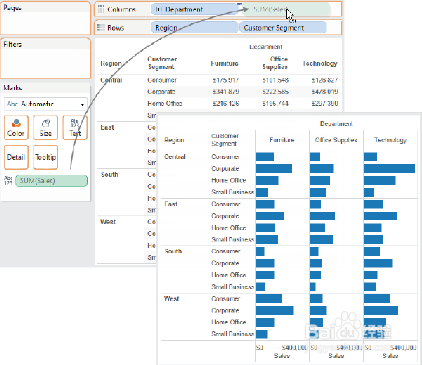
Task: Click the Pages shelf title
Action: tap(12, 8)
